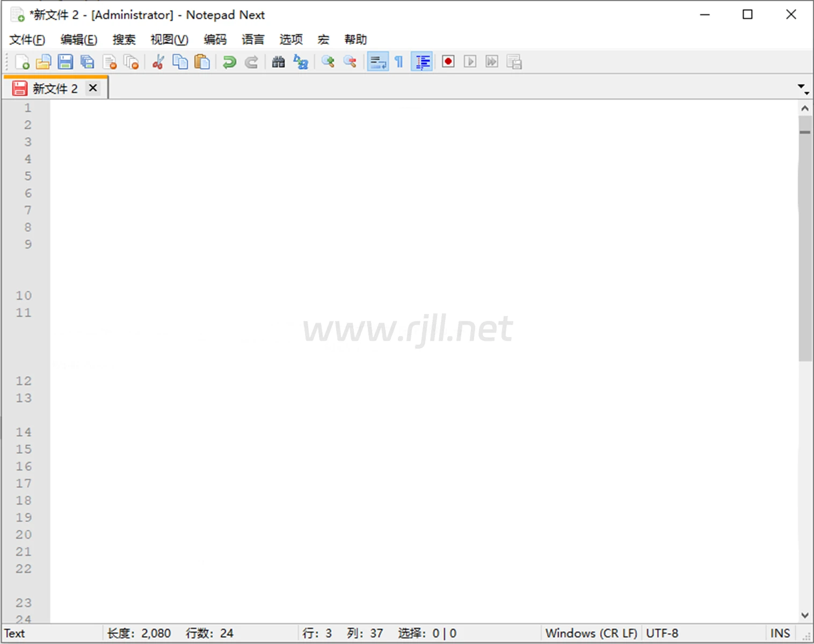Click Windows (CR LF) in status bar
Viewport: 814px width, 644px height.
[x=591, y=633]
